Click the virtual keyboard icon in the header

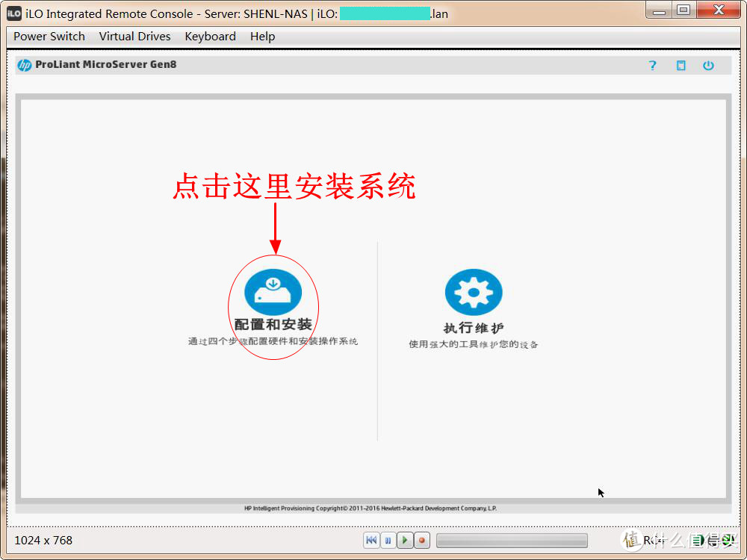click(x=681, y=65)
